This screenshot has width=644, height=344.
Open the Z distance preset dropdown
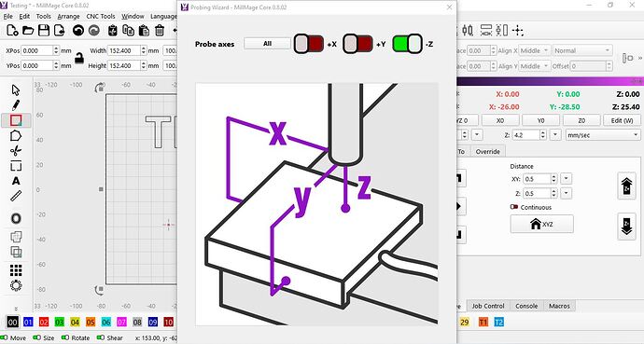pos(566,193)
